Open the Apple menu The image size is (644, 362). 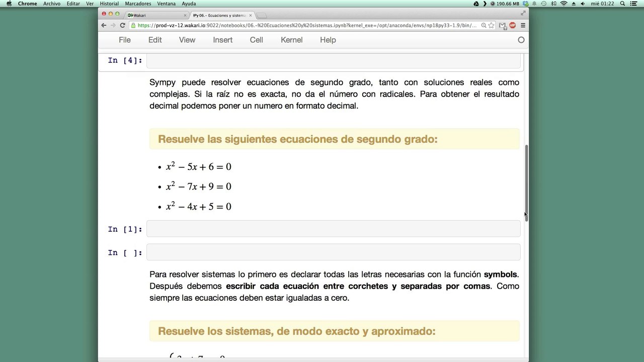click(9, 4)
